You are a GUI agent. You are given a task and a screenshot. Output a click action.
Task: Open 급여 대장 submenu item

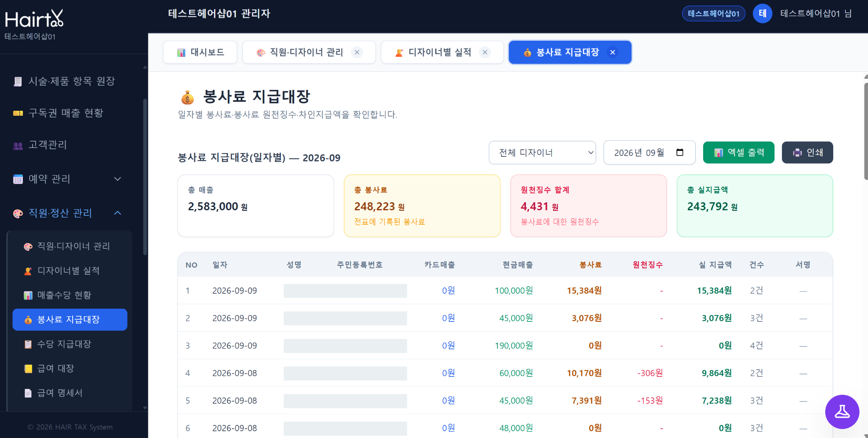click(x=70, y=368)
